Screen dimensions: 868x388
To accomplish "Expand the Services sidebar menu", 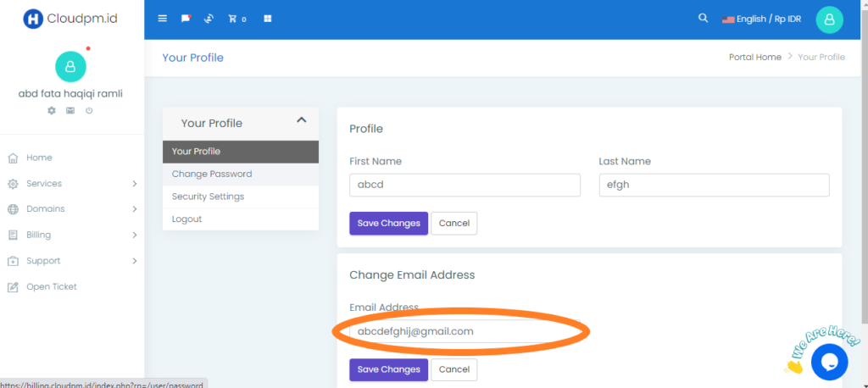I will pyautogui.click(x=72, y=183).
